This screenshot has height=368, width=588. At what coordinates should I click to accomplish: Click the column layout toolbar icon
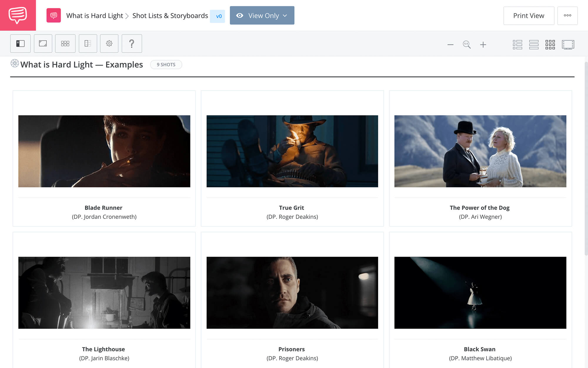coord(88,44)
